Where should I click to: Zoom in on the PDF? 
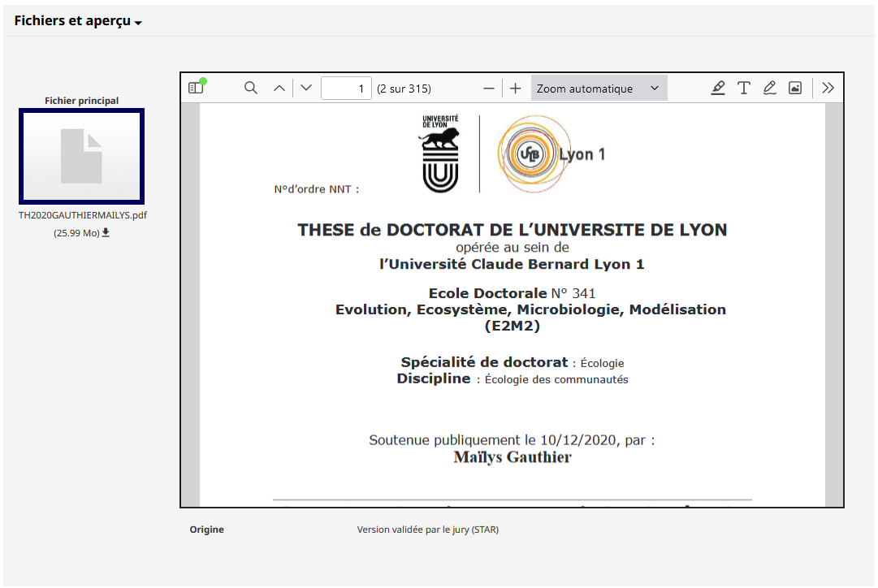point(515,88)
